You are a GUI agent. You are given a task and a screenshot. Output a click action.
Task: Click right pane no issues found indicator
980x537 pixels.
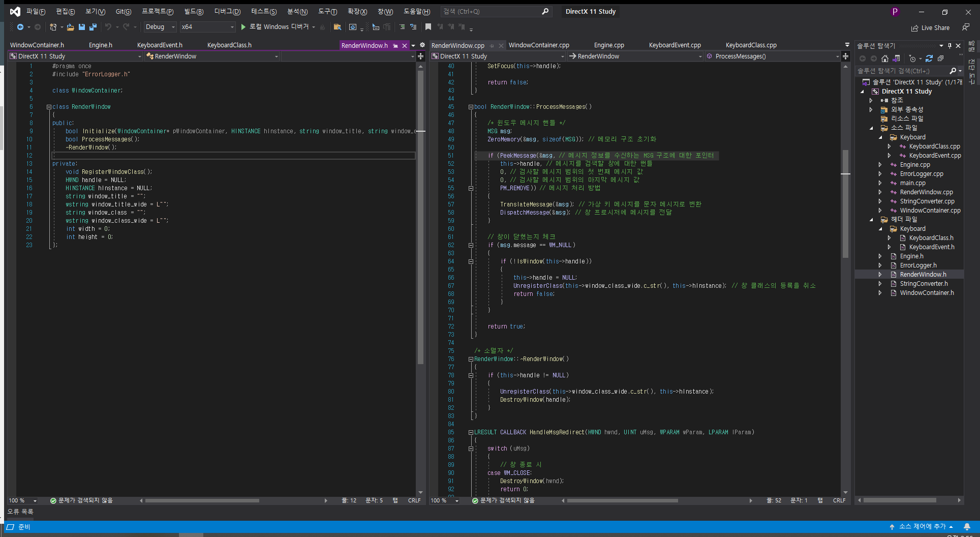(x=503, y=500)
